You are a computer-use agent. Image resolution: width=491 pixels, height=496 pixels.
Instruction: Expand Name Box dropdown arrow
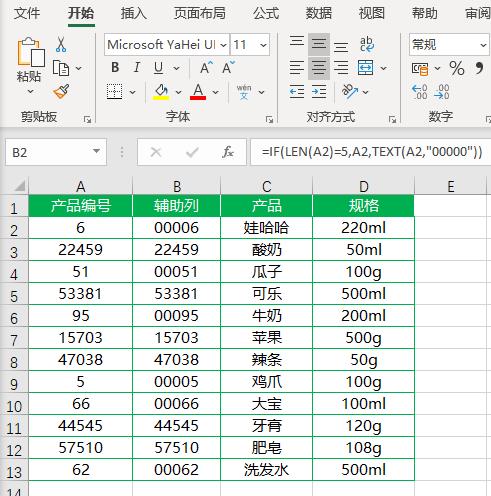click(x=96, y=152)
